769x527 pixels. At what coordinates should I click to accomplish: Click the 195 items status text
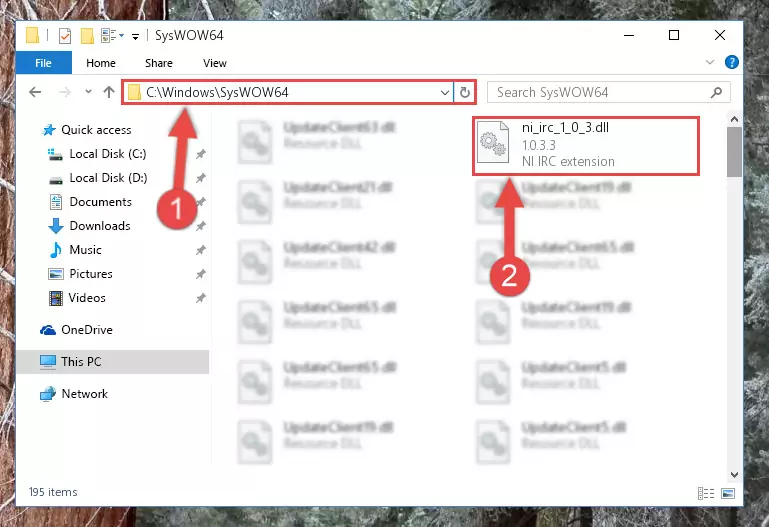point(53,492)
